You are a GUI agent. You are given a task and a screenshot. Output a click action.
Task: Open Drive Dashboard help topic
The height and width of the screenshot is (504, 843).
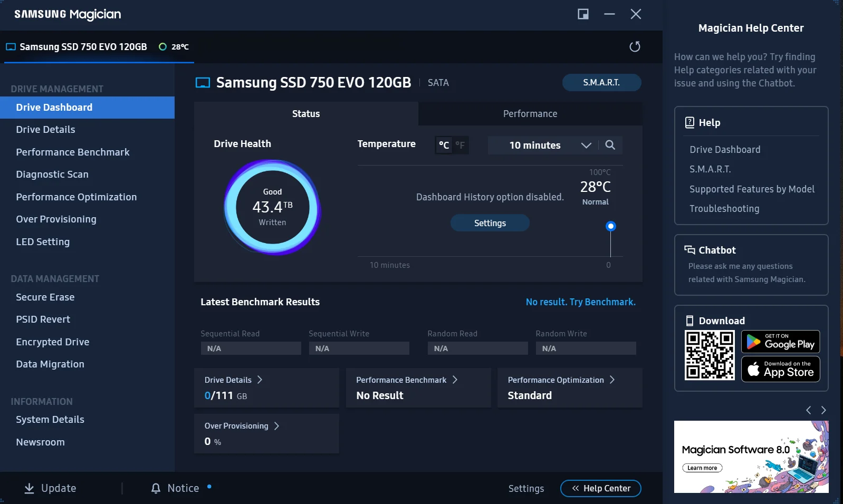tap(725, 150)
